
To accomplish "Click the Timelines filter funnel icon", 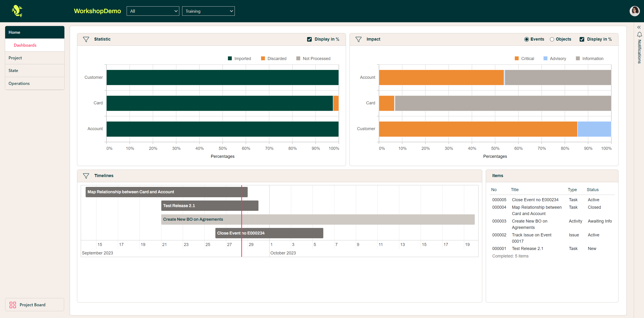I will (86, 176).
